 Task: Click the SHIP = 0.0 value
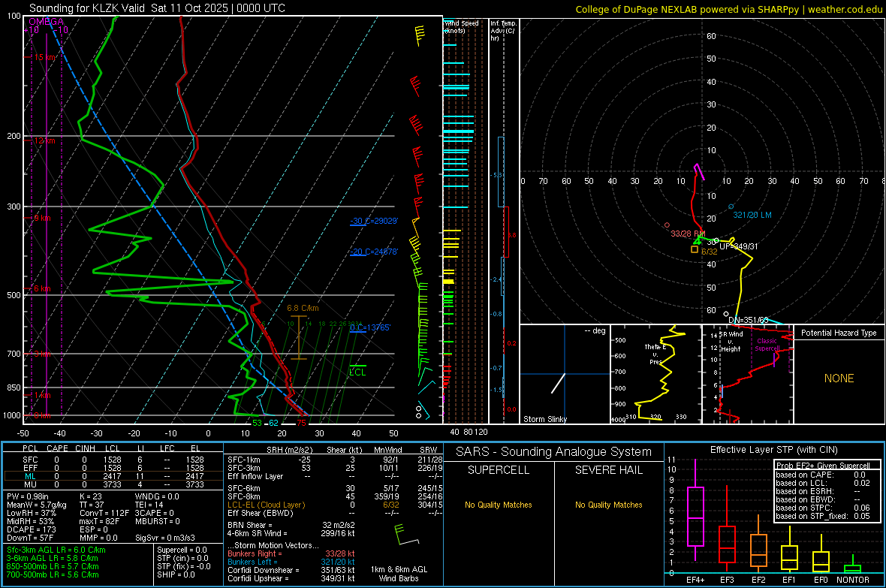tap(176, 574)
